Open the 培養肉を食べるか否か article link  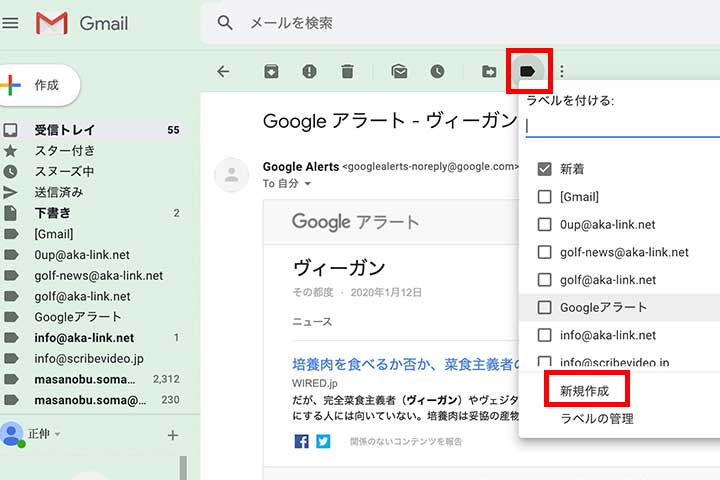coord(405,364)
